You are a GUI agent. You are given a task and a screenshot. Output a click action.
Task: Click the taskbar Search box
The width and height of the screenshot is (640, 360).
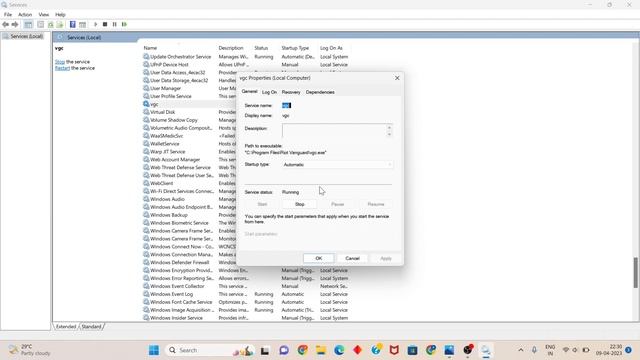point(209,350)
